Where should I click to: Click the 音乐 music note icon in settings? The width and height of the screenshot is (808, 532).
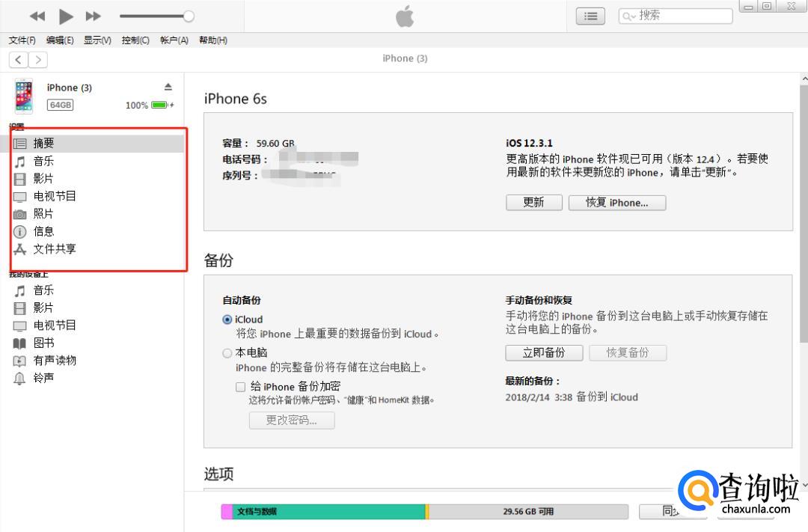point(19,162)
